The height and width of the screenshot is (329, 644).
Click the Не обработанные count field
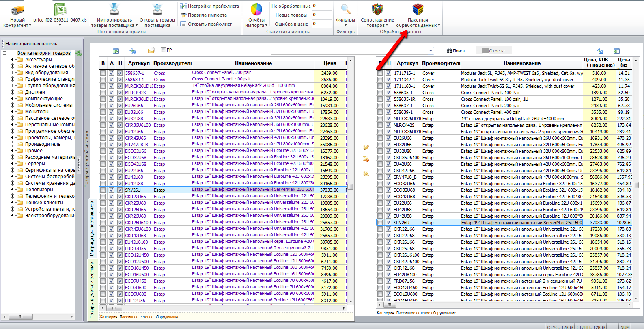click(322, 6)
